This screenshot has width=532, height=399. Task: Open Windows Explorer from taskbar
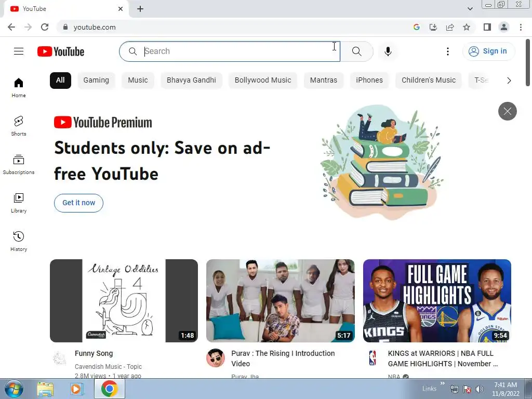(45, 389)
